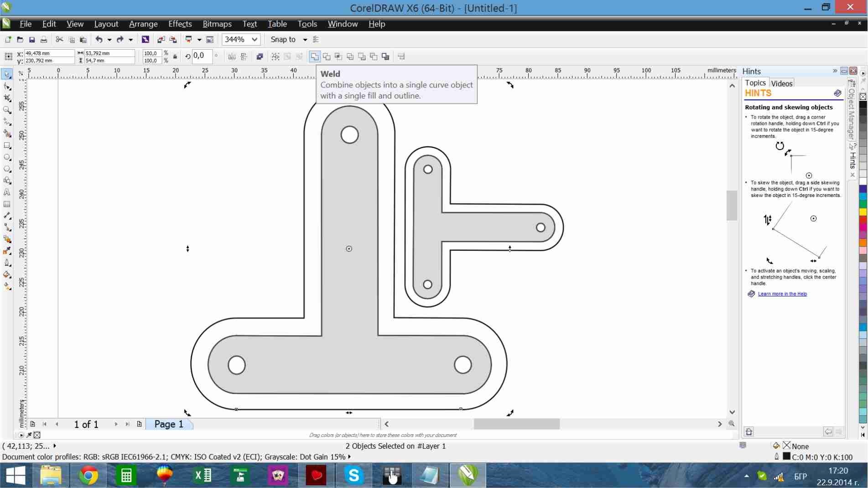Toggle Mirror horizontally button
Viewport: 868px width, 488px height.
click(232, 57)
